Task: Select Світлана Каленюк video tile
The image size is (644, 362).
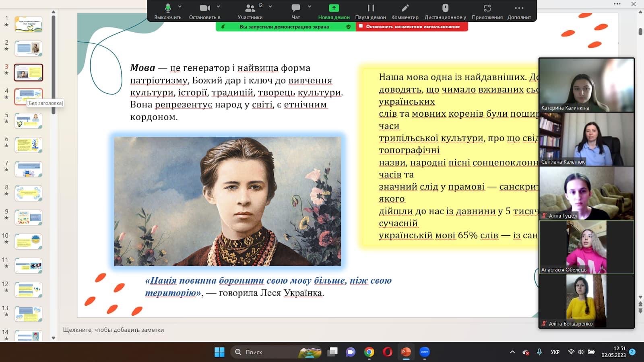Action: click(586, 139)
